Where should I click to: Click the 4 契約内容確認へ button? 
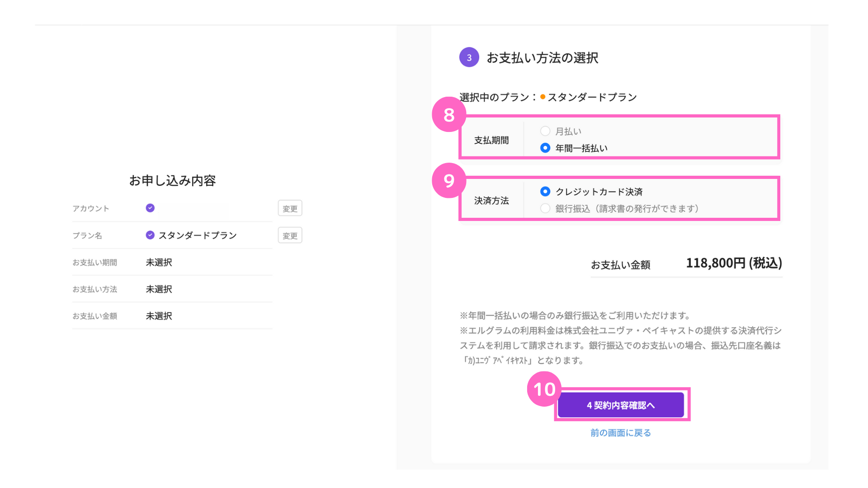point(620,405)
